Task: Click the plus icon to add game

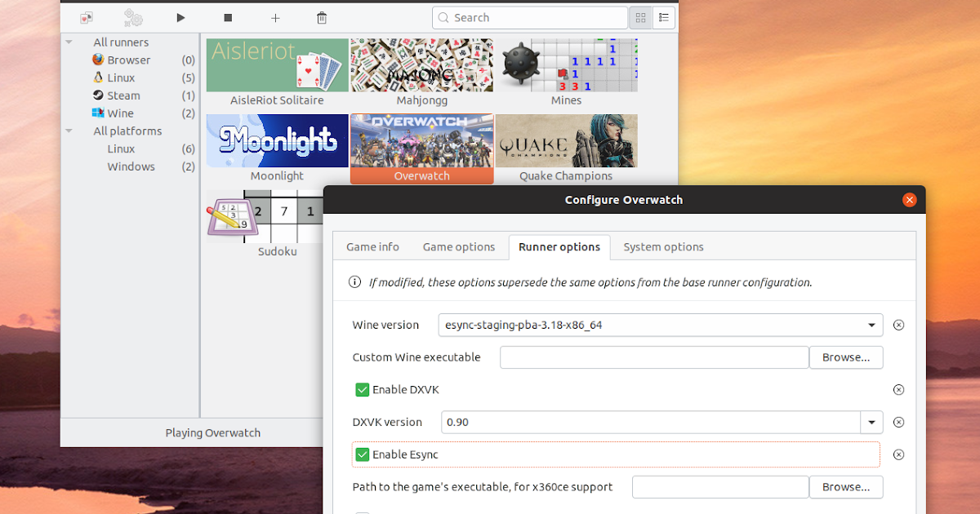Action: point(275,17)
